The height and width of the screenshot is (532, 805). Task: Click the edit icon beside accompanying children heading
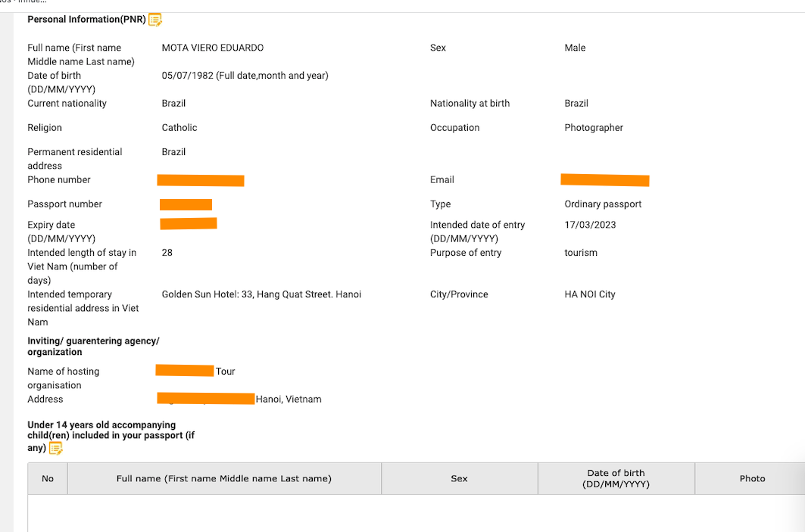[x=55, y=448]
